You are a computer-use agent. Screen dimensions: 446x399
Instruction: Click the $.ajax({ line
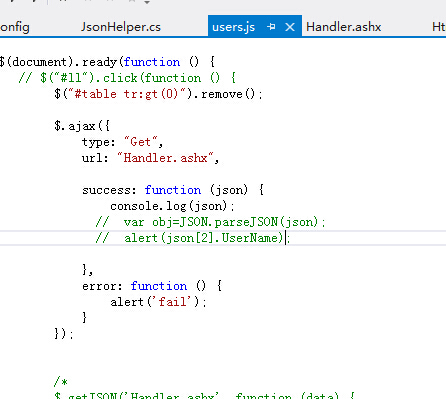pos(82,126)
